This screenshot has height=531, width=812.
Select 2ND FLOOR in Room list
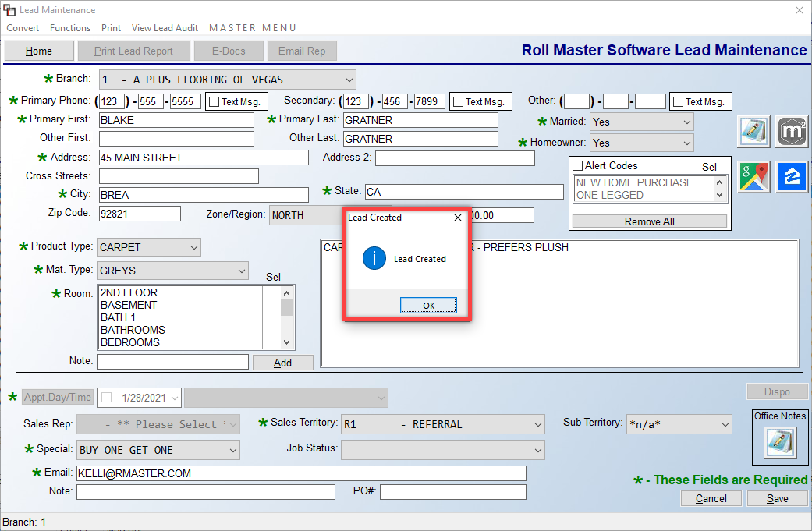click(x=129, y=292)
